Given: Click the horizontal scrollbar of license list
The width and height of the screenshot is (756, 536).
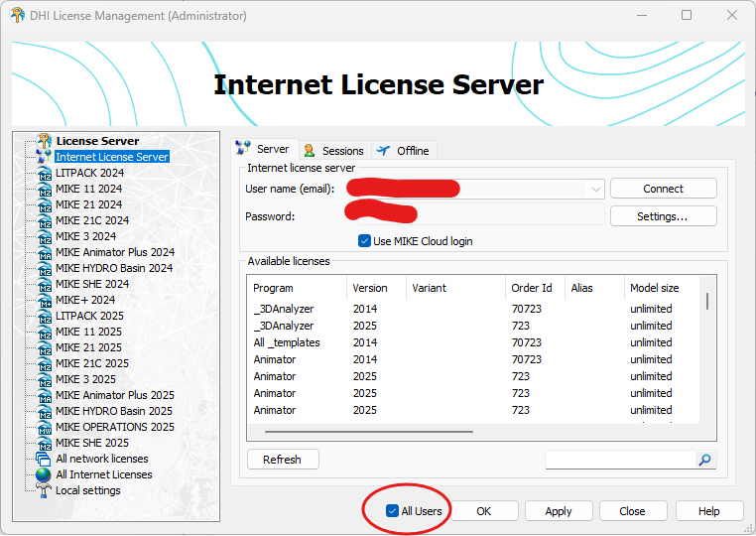Looking at the screenshot, I should (369, 432).
